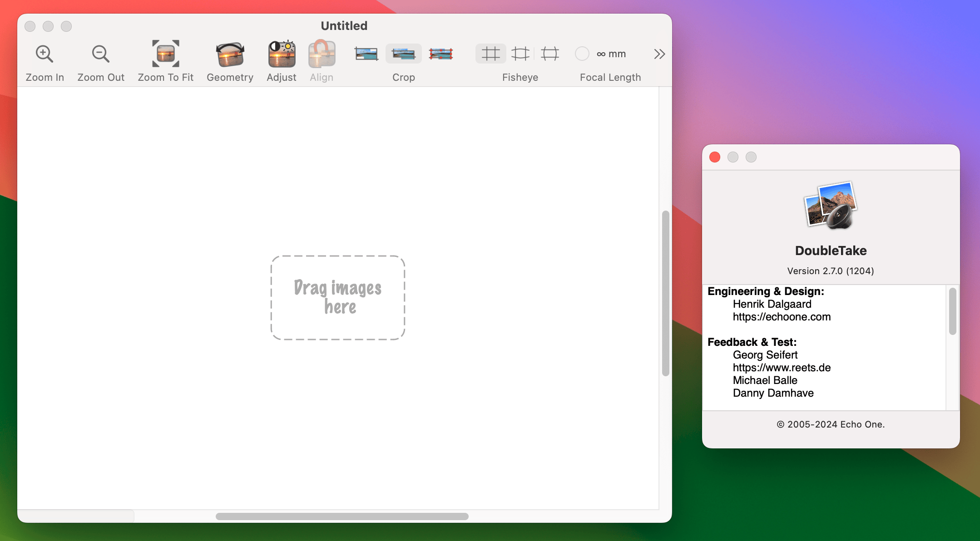Select the barrel-distortion Fisheye option

pos(520,54)
